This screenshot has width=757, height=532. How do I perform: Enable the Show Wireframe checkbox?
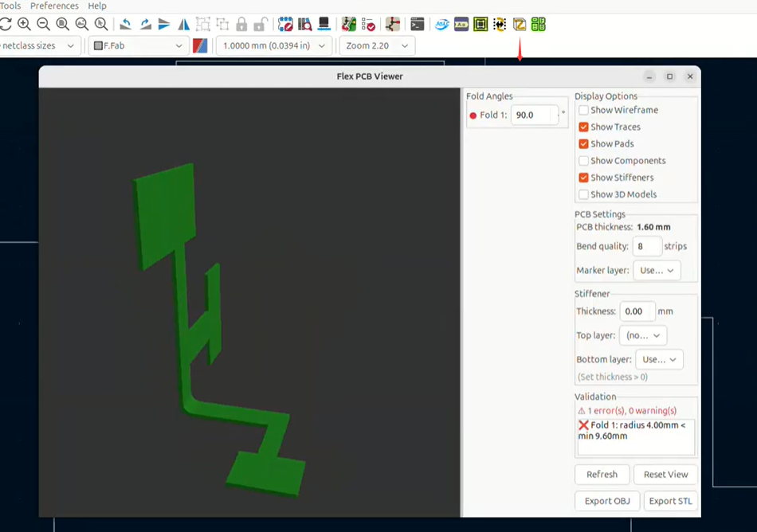click(583, 110)
